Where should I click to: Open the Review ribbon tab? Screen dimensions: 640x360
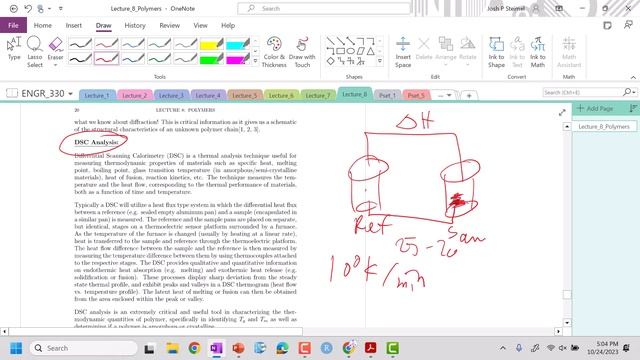(169, 25)
